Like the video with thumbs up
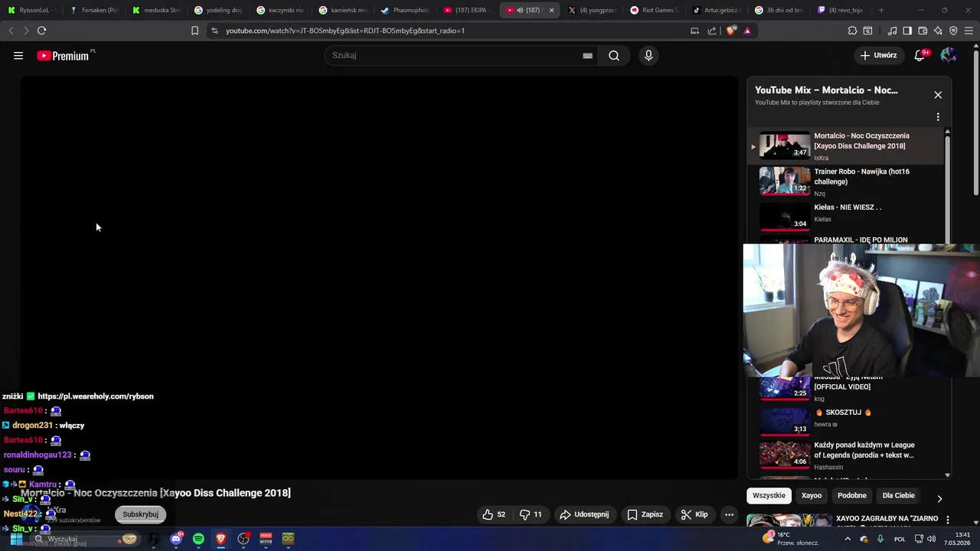The height and width of the screenshot is (551, 980). tap(494, 515)
